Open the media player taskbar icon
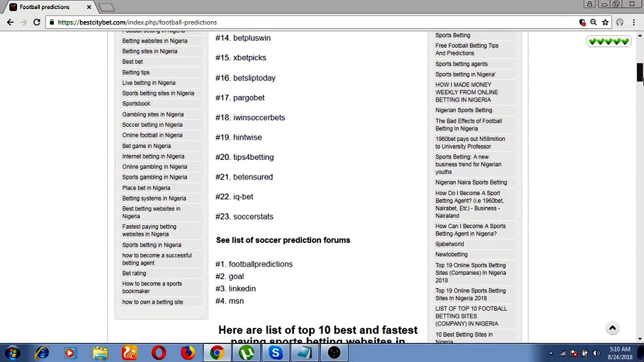 (70, 353)
